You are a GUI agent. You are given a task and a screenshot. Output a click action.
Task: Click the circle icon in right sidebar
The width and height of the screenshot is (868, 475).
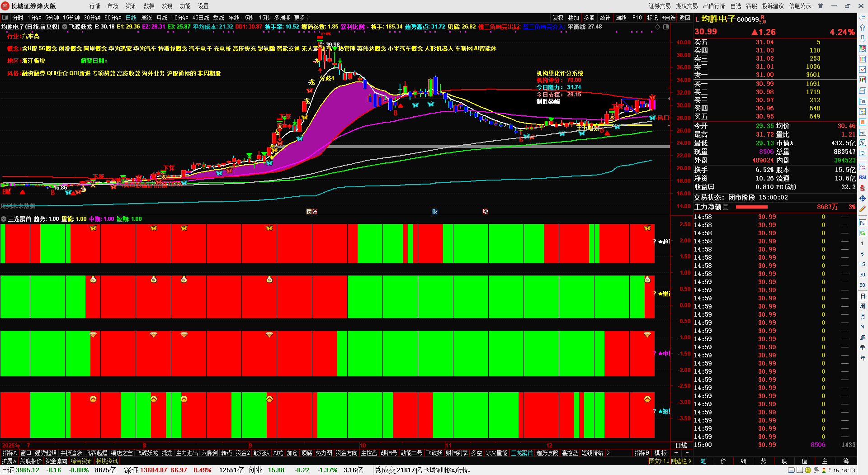pos(863,153)
